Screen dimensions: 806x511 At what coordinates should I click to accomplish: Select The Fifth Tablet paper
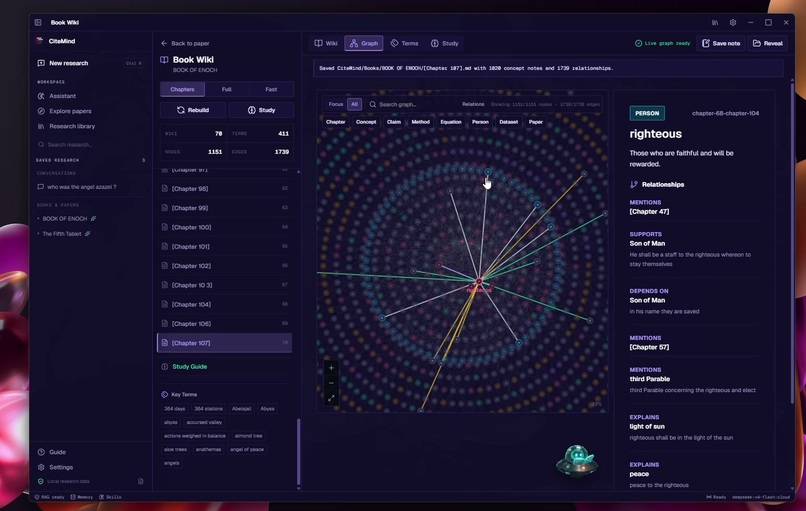[62, 234]
